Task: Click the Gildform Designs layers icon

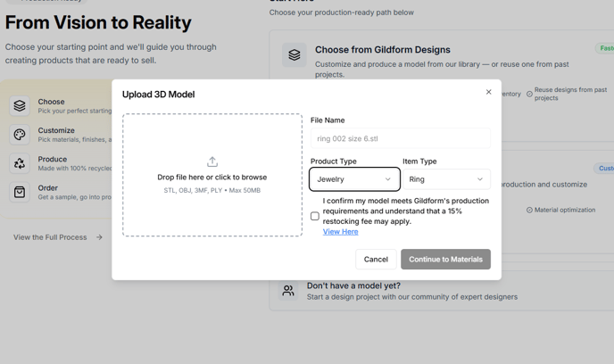Action: pos(295,54)
